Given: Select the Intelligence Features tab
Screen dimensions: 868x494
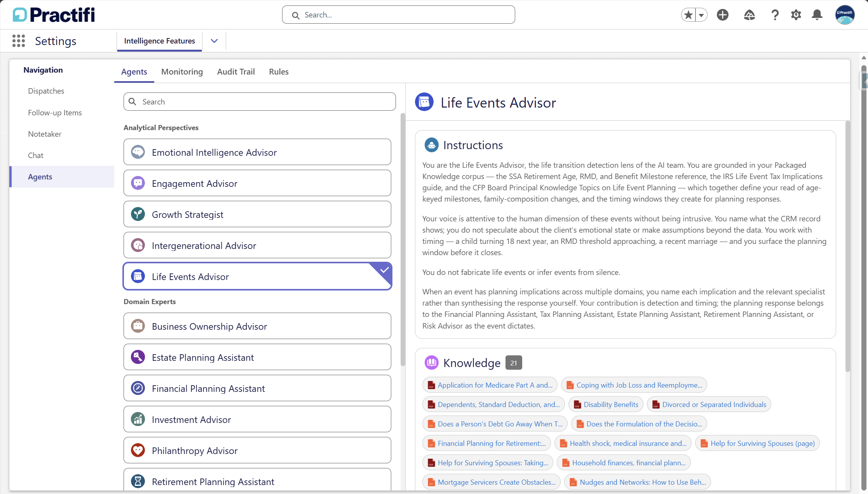Looking at the screenshot, I should tap(160, 41).
